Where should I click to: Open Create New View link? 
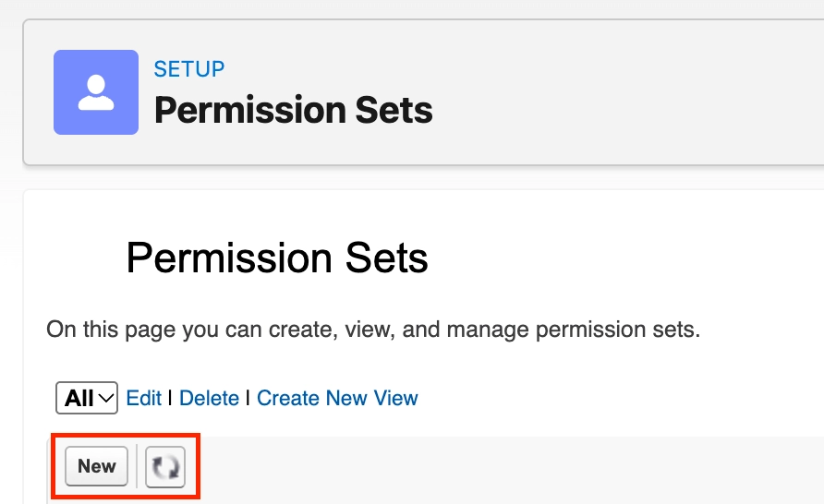pos(337,398)
